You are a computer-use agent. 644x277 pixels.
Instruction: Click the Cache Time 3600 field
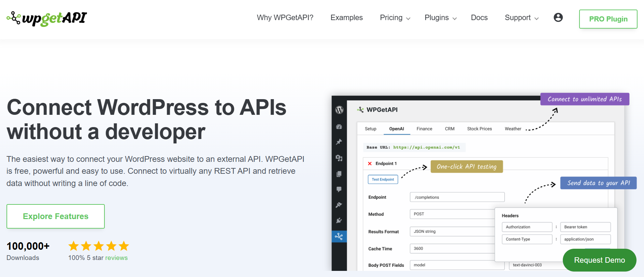453,248
